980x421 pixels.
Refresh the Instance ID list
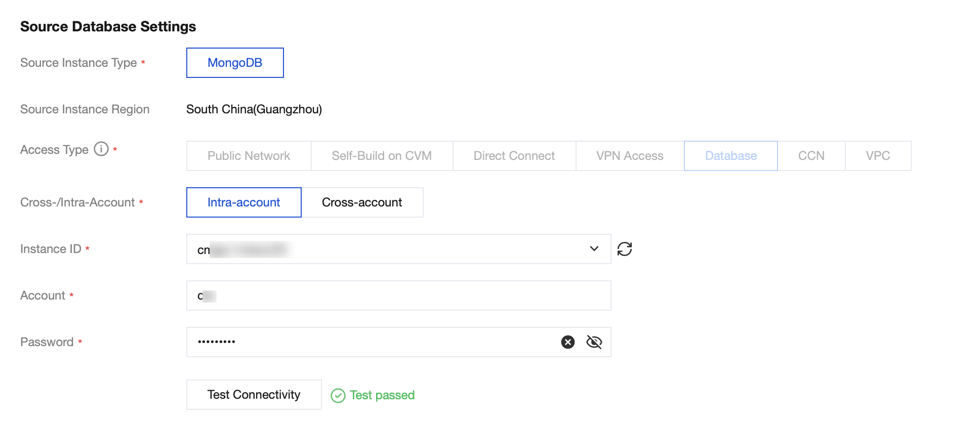point(625,249)
